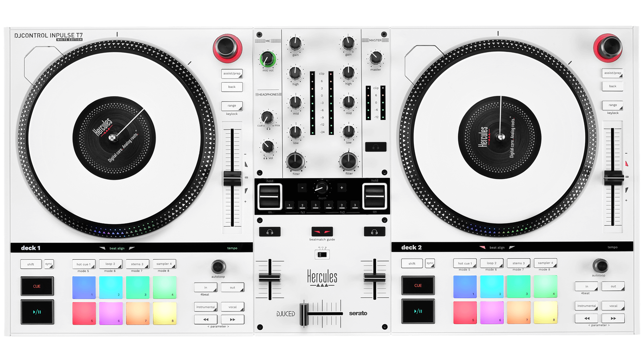Tap deck 2 orange pad 7
The width and height of the screenshot is (644, 362).
[519, 313]
